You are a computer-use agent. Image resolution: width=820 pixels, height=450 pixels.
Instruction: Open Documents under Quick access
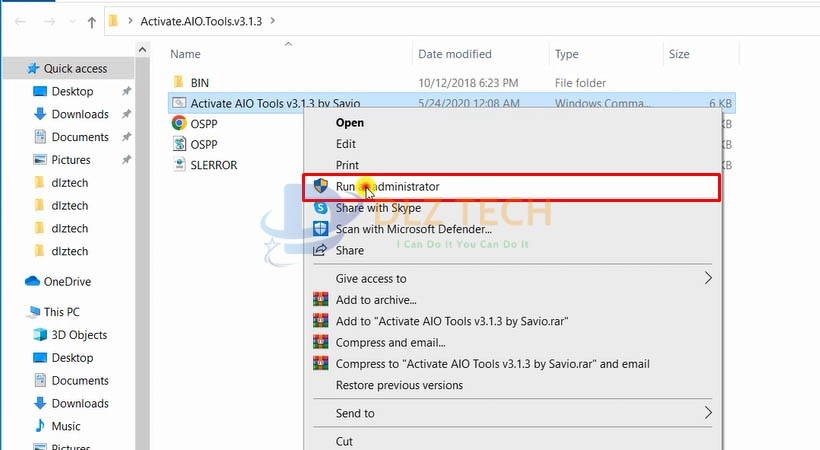(x=80, y=137)
